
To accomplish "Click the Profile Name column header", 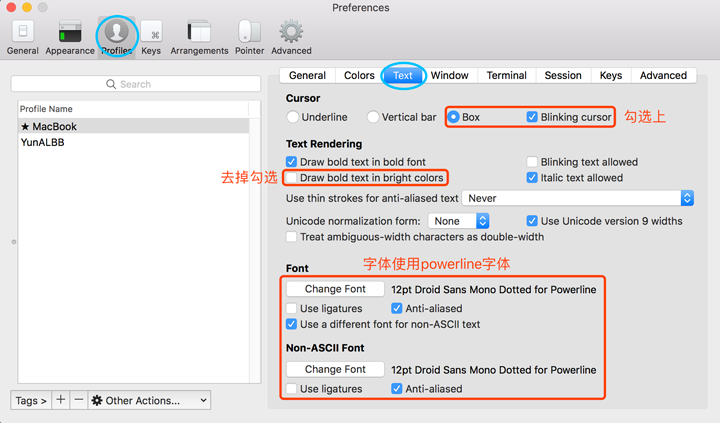I will click(134, 109).
